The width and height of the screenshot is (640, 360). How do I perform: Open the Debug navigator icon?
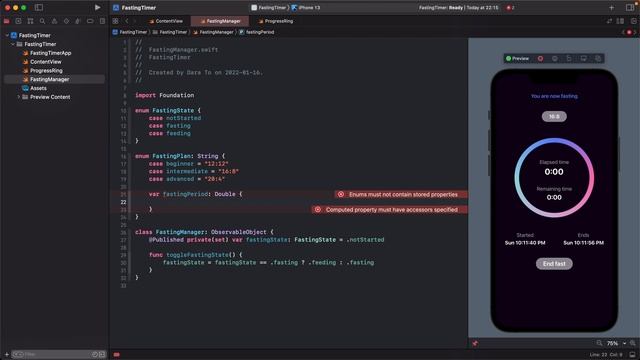tap(78, 21)
